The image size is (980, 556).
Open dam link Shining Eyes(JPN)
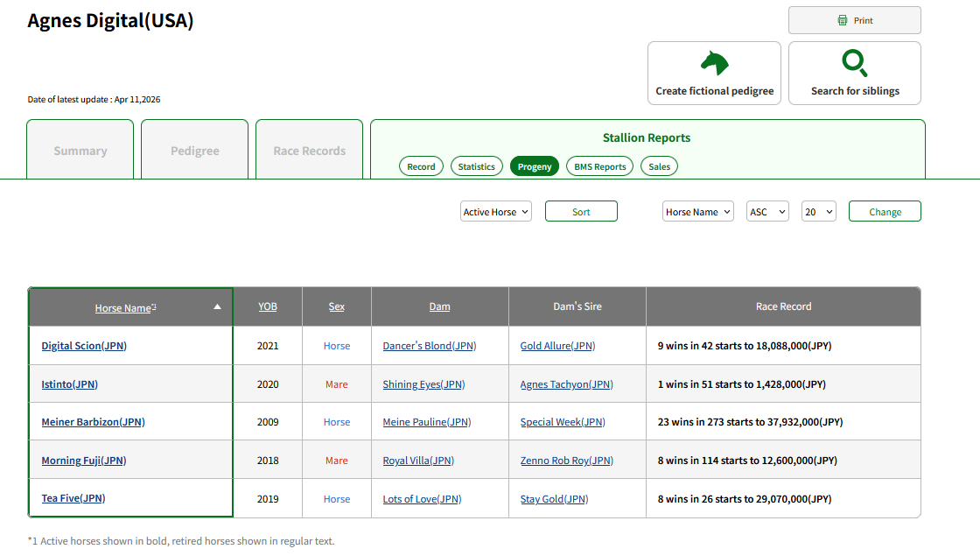coord(423,384)
